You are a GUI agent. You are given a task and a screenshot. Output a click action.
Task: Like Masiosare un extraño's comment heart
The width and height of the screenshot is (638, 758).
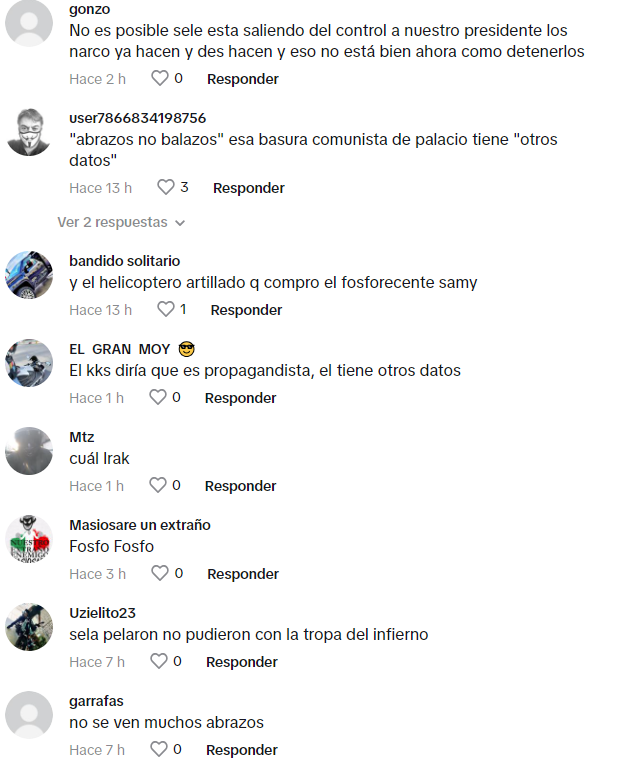(160, 573)
